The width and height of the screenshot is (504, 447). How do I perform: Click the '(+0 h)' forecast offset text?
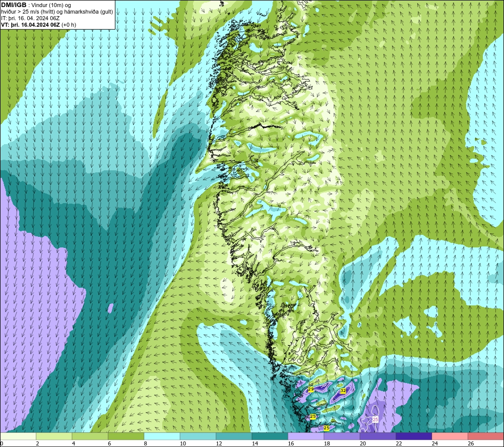(x=69, y=25)
